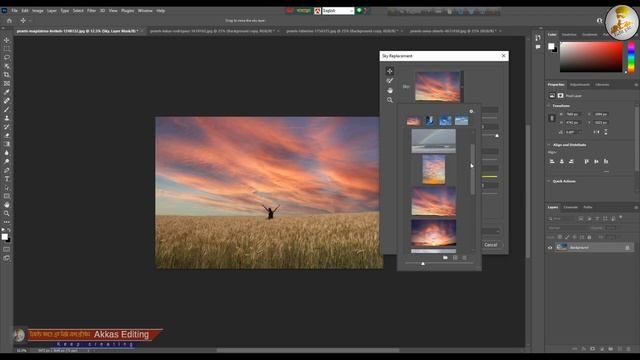Choose the dark purple sunset sky thumbnail
The height and width of the screenshot is (360, 640).
(433, 233)
